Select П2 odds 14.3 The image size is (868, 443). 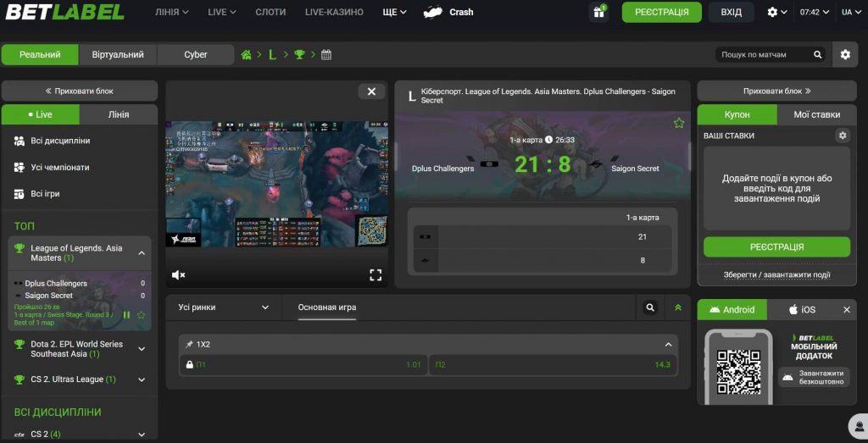[x=553, y=364]
